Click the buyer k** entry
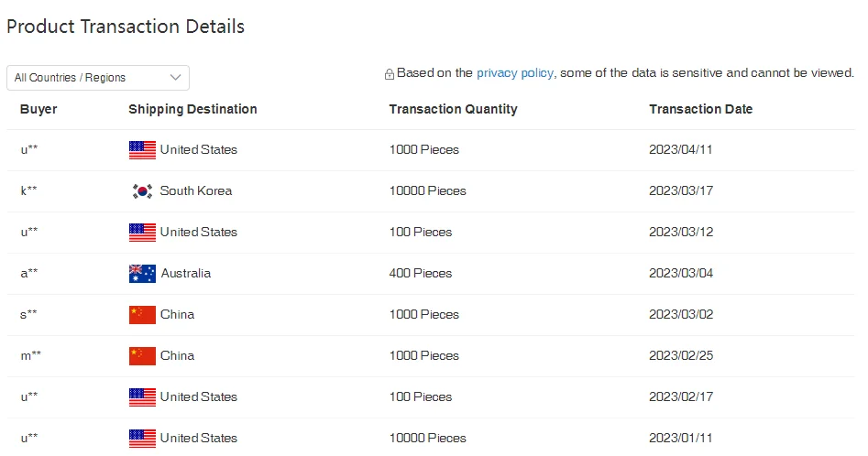The image size is (868, 456). (x=29, y=191)
